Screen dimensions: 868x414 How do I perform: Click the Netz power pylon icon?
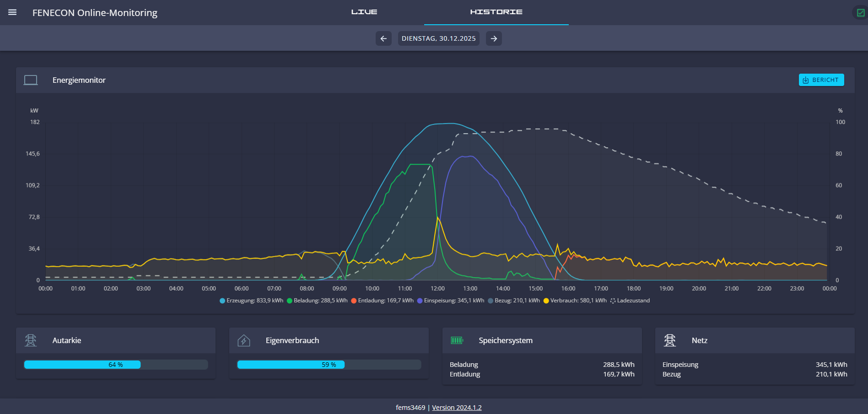tap(670, 340)
